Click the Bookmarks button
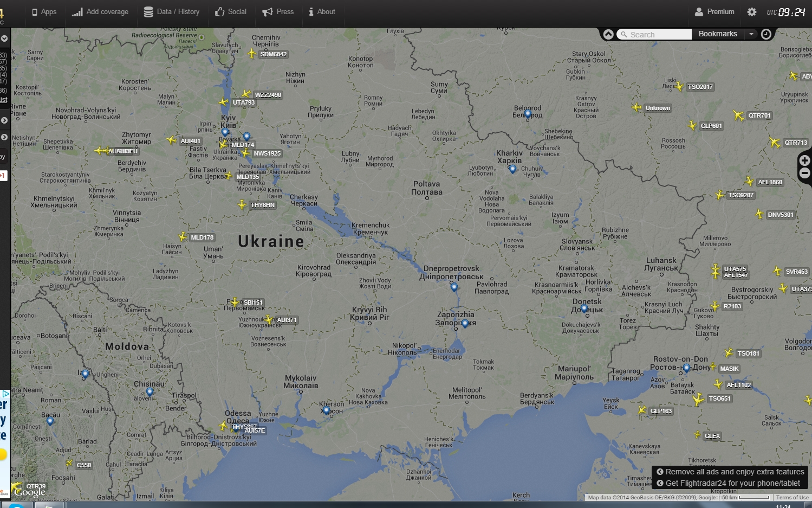This screenshot has height=508, width=812. tap(718, 34)
